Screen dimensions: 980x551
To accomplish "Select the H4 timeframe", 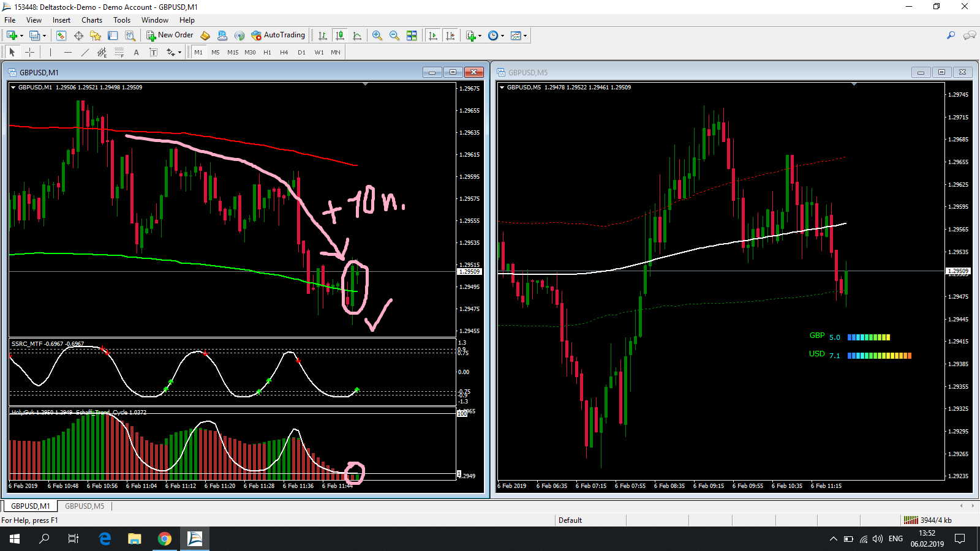I will (284, 53).
